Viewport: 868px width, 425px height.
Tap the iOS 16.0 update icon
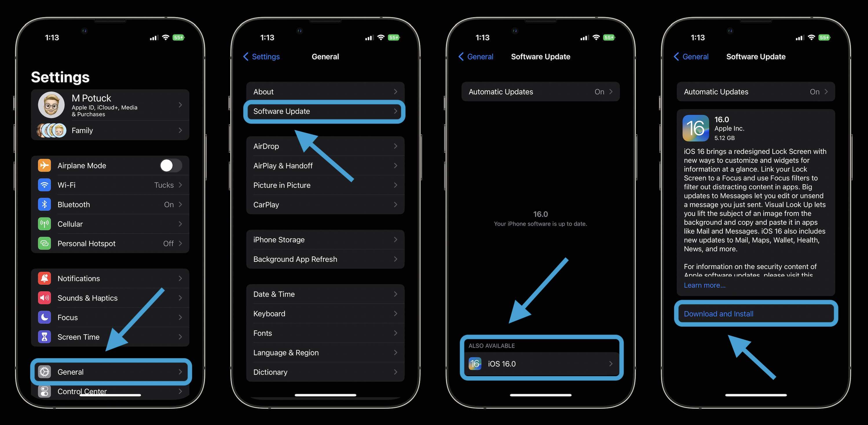(475, 364)
